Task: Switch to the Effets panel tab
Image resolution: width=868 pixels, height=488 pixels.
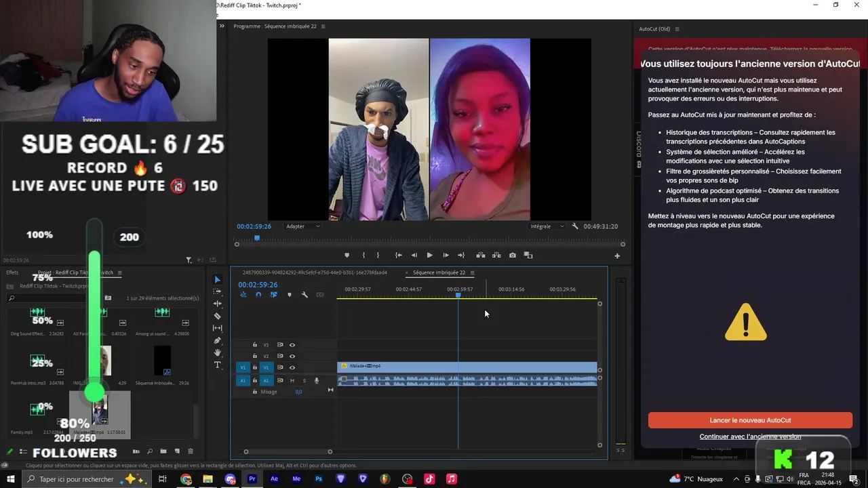Action: coord(12,272)
